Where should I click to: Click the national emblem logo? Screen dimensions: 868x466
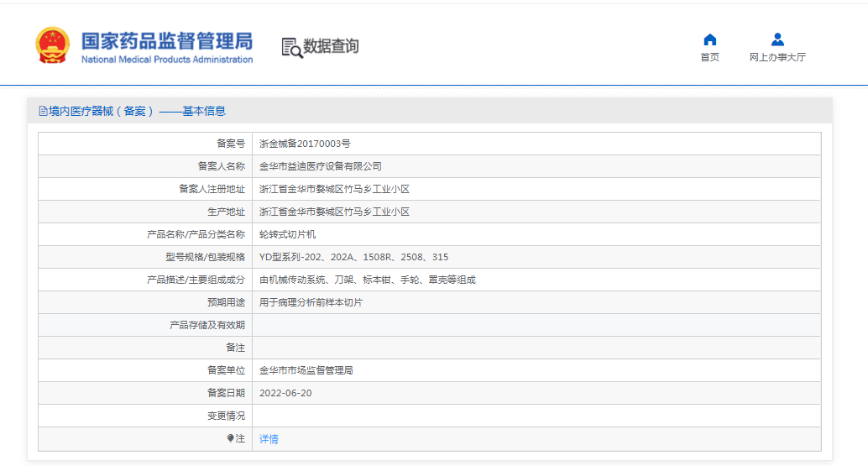tap(53, 45)
